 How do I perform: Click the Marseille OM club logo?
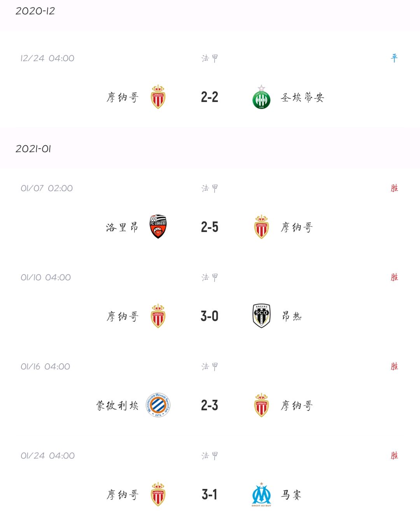(261, 494)
